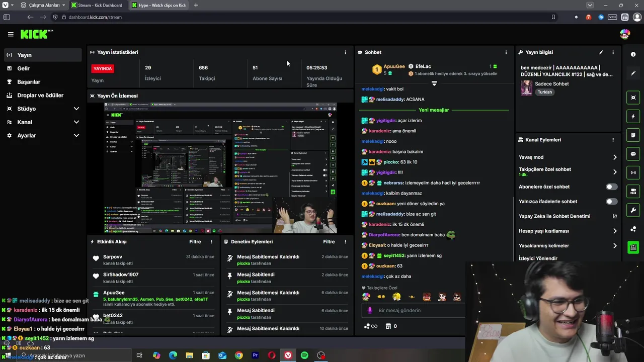Toggle the chat bubble sidebar icon
The image size is (644, 362).
[633, 154]
